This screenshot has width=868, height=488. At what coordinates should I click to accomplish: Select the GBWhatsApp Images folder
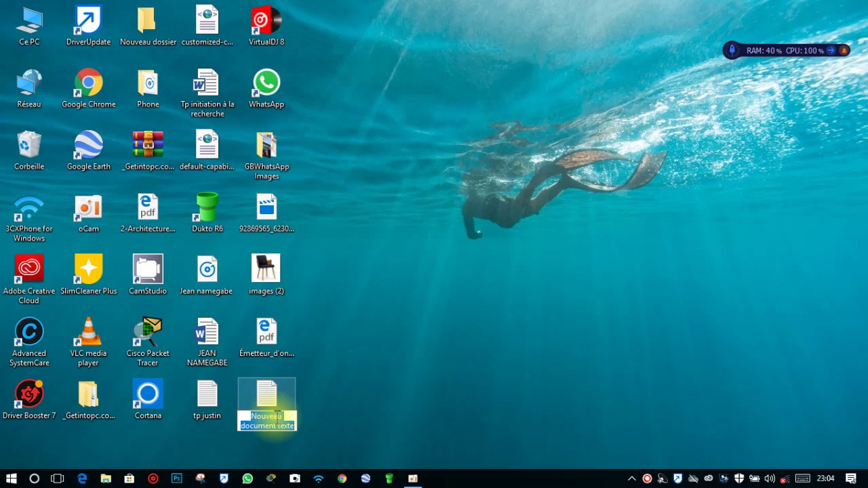267,156
